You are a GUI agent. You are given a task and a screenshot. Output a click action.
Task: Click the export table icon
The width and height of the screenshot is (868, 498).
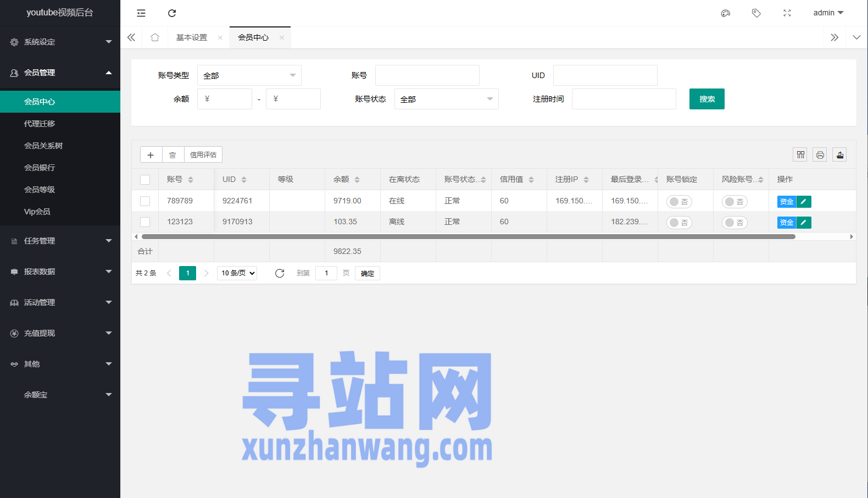tap(840, 155)
